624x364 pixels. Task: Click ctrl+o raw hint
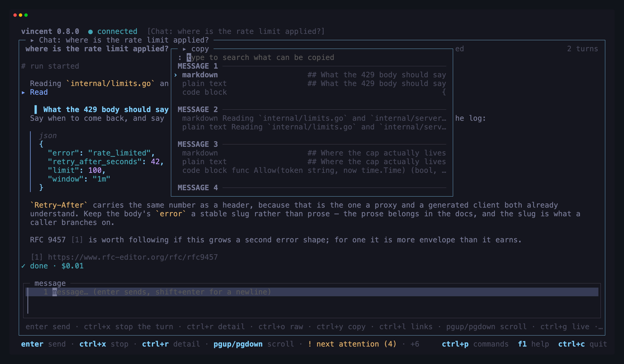pos(281,327)
